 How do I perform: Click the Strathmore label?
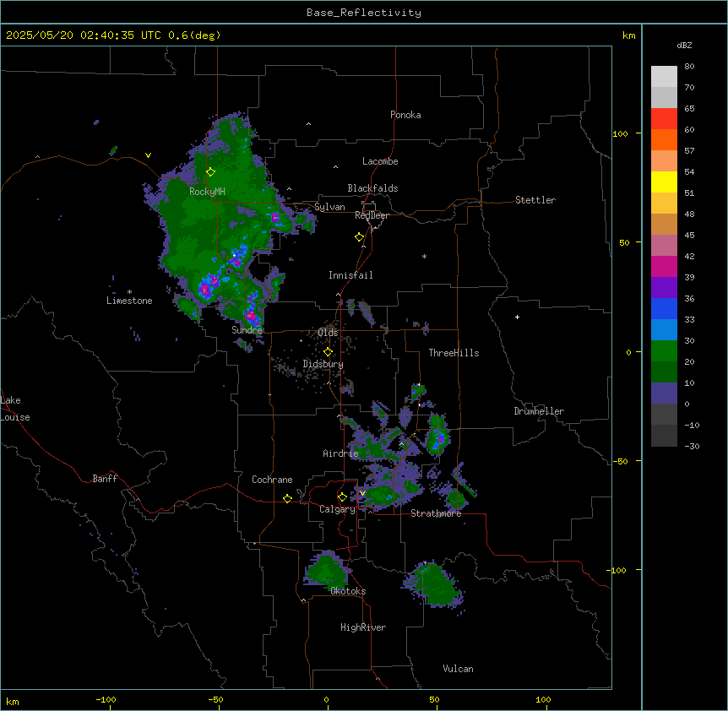[436, 513]
